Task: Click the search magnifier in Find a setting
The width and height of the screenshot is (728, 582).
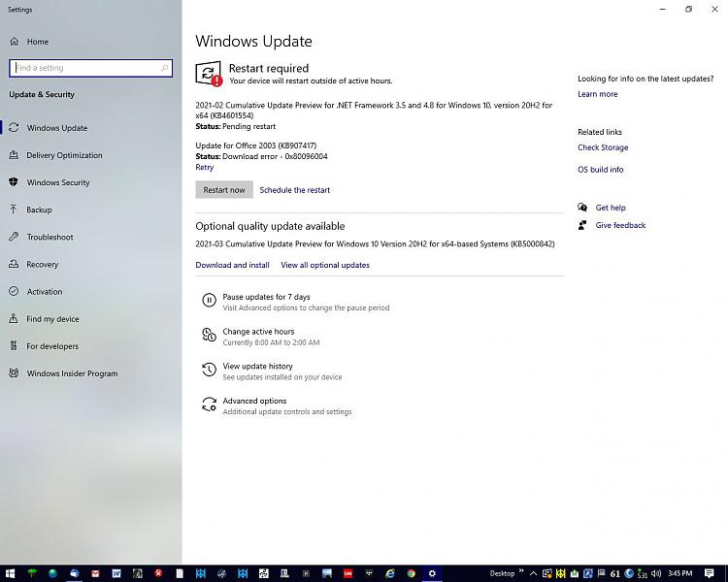Action: tap(164, 68)
